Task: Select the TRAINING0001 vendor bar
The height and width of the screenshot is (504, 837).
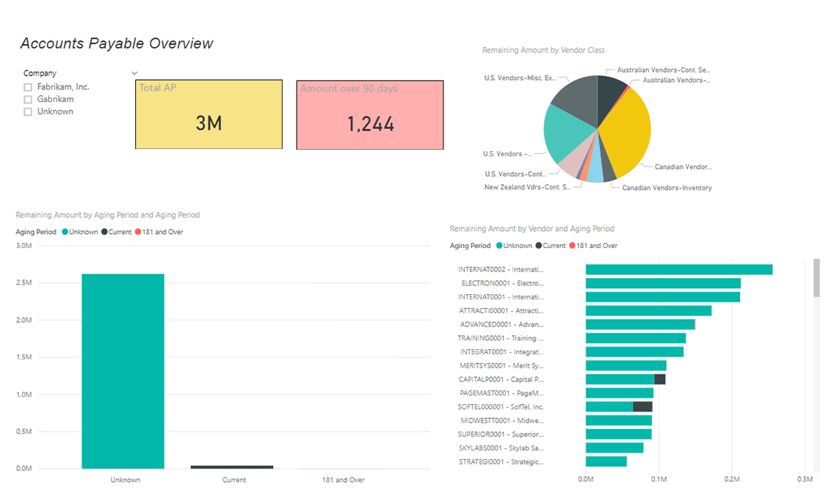Action: click(636, 338)
